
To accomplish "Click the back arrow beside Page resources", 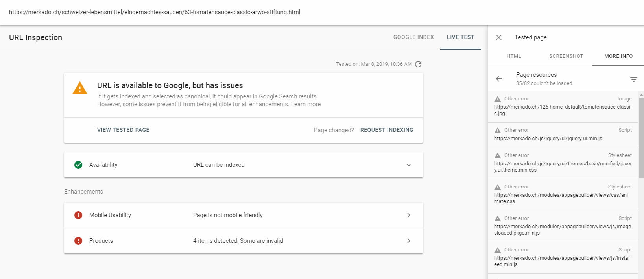I will point(499,79).
